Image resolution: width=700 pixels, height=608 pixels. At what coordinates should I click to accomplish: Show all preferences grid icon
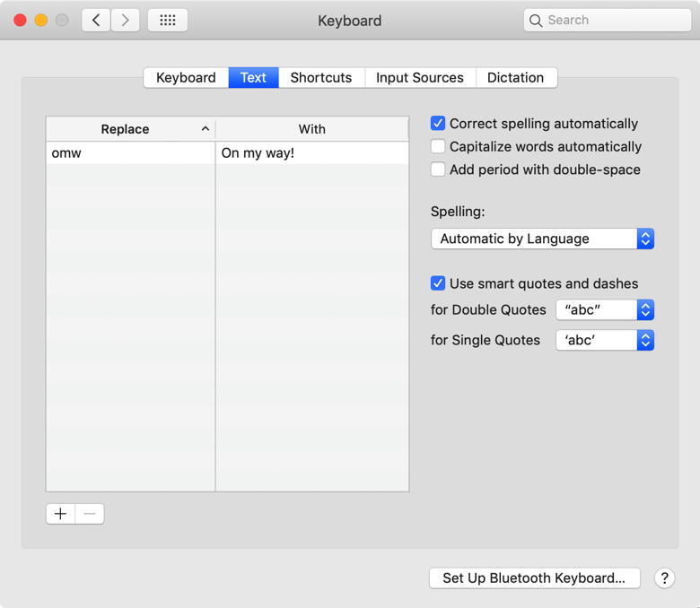point(168,20)
